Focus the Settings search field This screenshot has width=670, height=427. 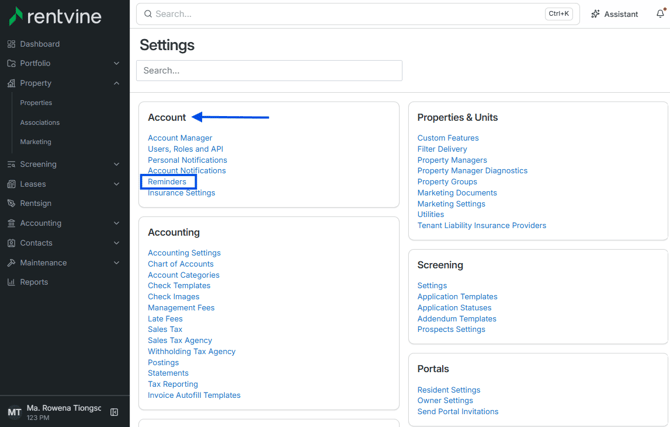pos(269,71)
